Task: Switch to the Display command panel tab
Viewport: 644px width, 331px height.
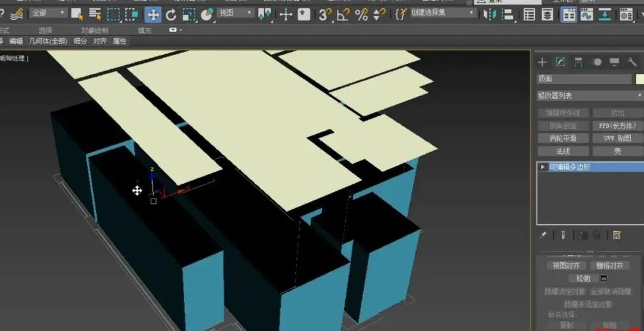Action: pyautogui.click(x=614, y=62)
